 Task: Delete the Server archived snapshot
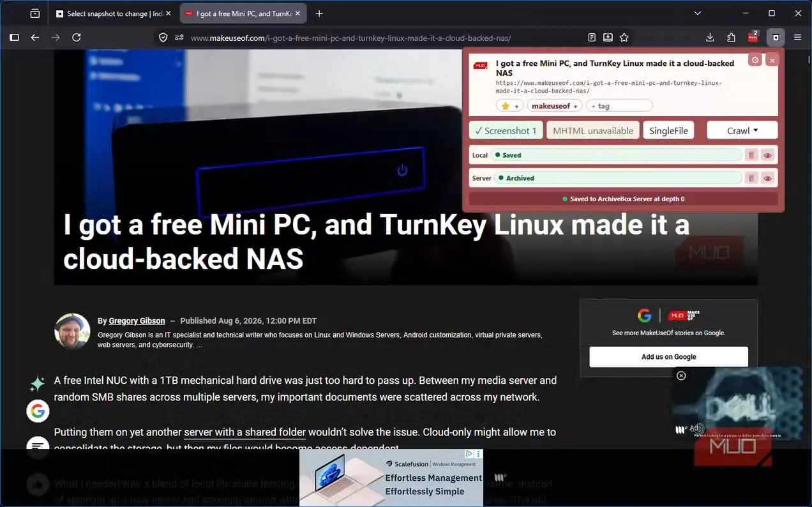[x=751, y=178]
